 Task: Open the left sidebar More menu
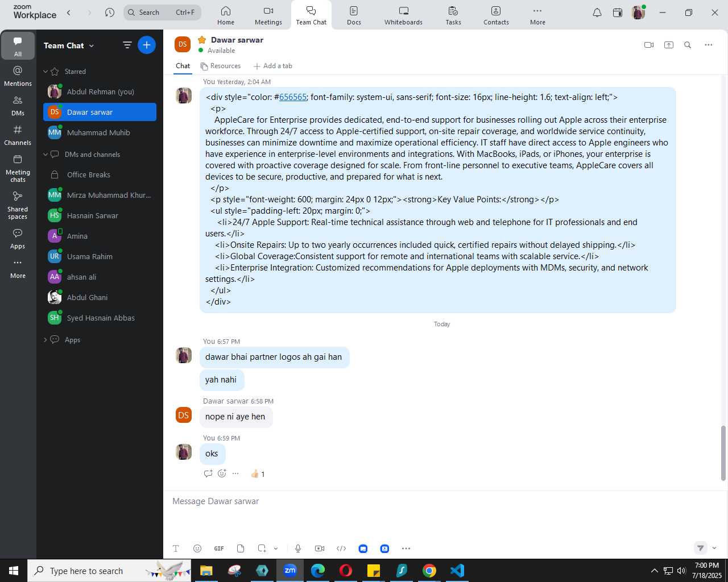pyautogui.click(x=18, y=268)
